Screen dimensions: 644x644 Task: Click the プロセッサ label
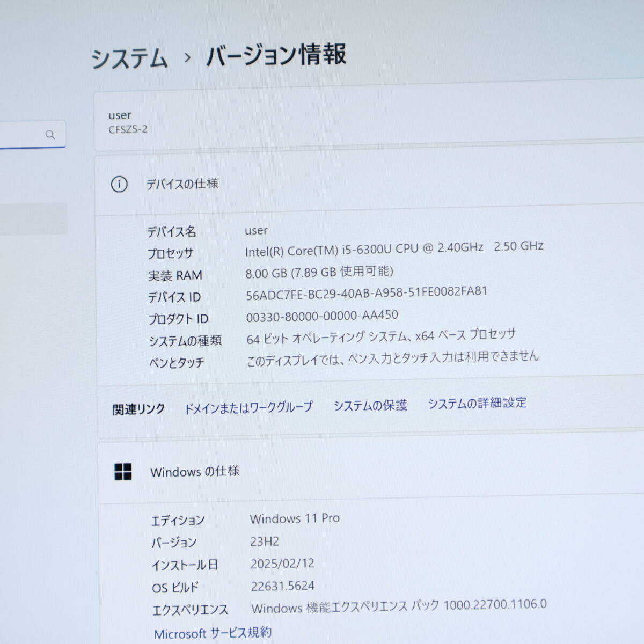point(171,253)
